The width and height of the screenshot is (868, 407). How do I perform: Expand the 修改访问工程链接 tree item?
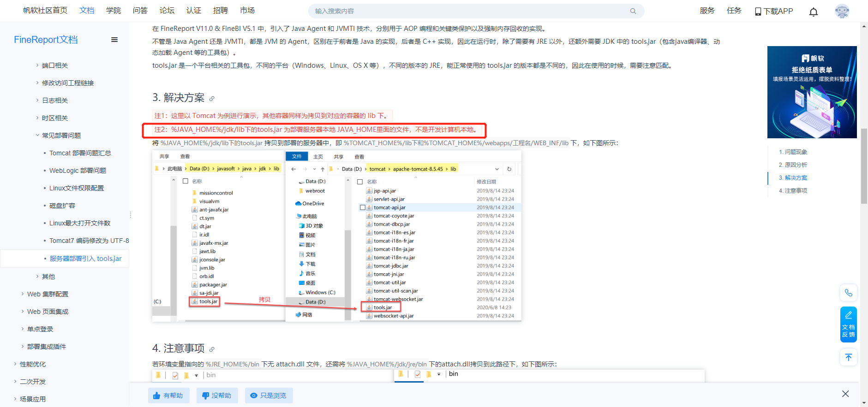point(37,83)
